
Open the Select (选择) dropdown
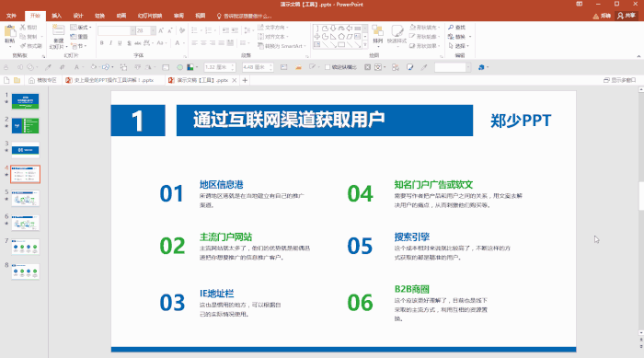[459, 46]
